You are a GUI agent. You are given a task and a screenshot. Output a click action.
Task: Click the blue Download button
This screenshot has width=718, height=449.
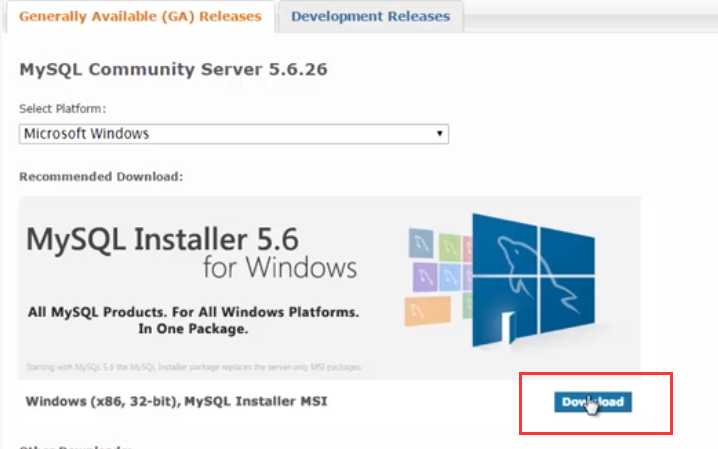click(593, 402)
